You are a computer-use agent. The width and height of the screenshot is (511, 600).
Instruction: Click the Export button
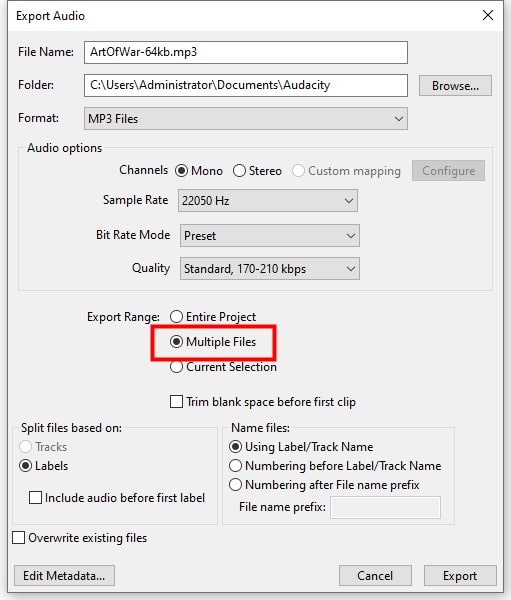[x=460, y=576]
